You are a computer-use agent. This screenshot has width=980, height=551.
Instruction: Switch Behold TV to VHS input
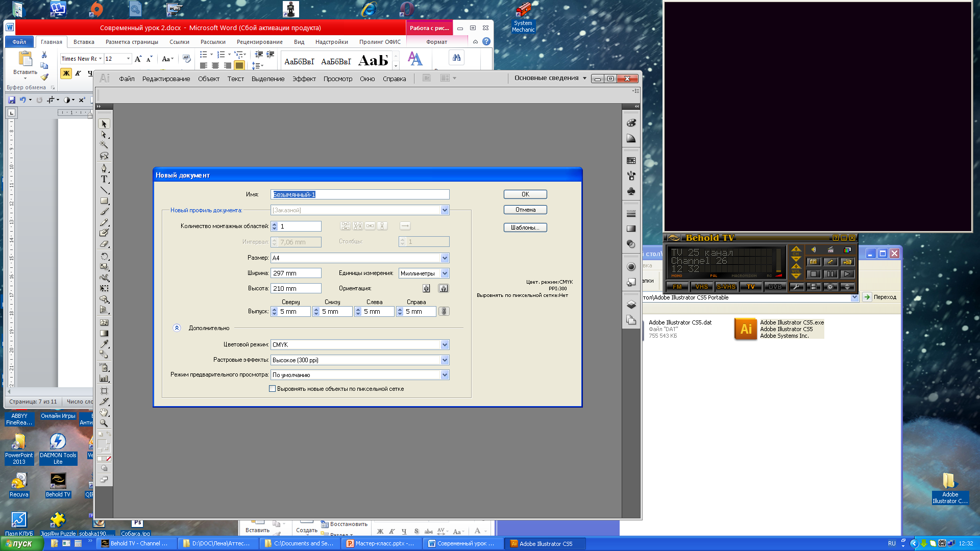702,287
